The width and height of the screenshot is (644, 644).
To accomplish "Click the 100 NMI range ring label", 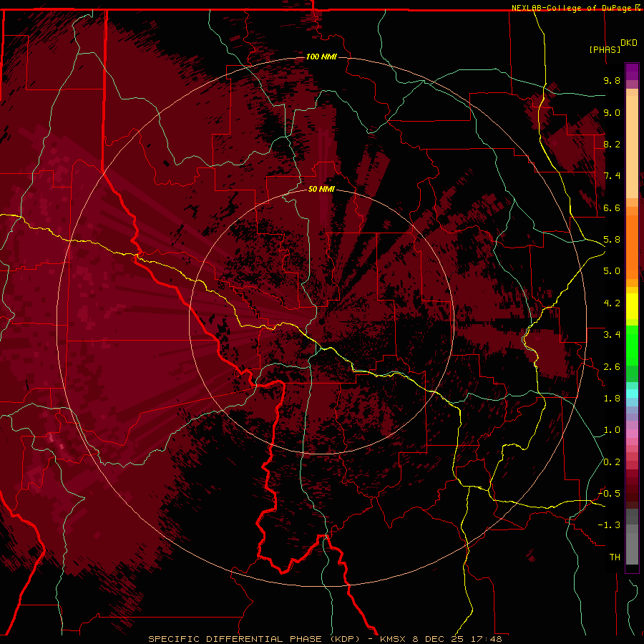I will click(x=321, y=57).
